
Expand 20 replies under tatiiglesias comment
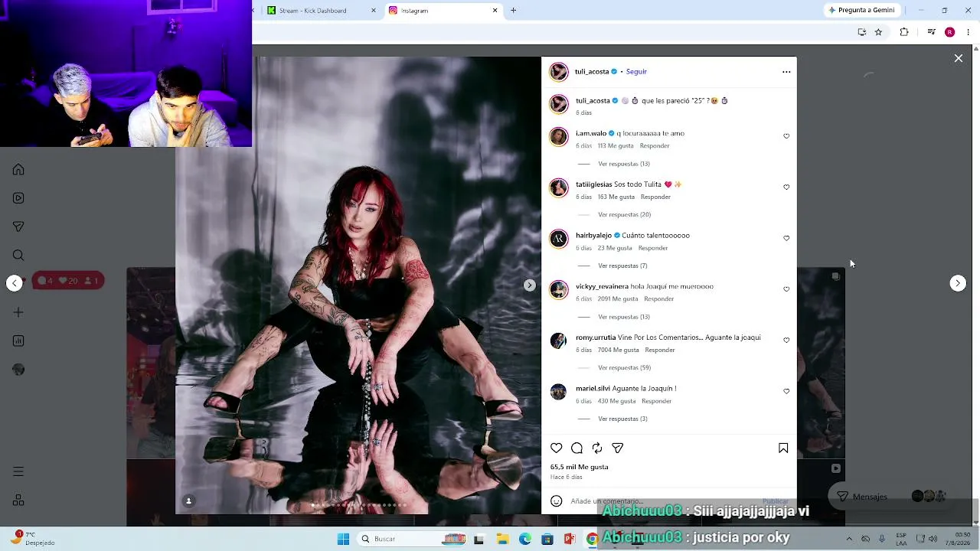point(624,215)
